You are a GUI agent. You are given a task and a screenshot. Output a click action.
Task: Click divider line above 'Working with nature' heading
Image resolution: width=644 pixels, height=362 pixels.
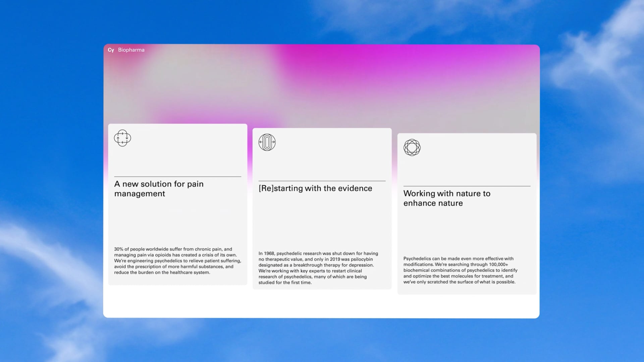click(x=467, y=186)
